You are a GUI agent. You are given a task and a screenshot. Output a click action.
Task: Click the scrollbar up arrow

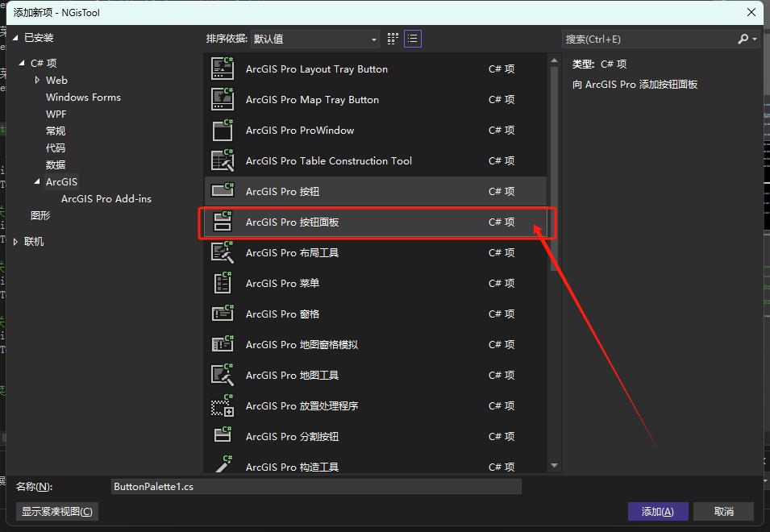pyautogui.click(x=554, y=60)
